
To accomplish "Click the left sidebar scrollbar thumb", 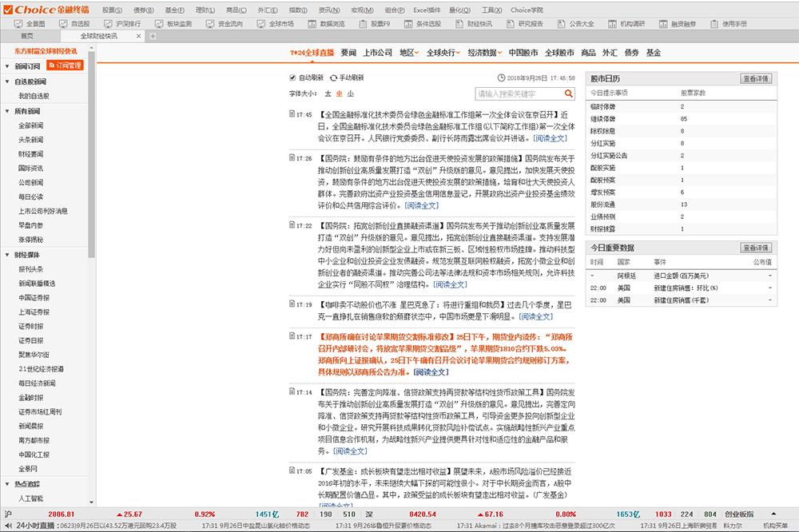I will coord(92,153).
